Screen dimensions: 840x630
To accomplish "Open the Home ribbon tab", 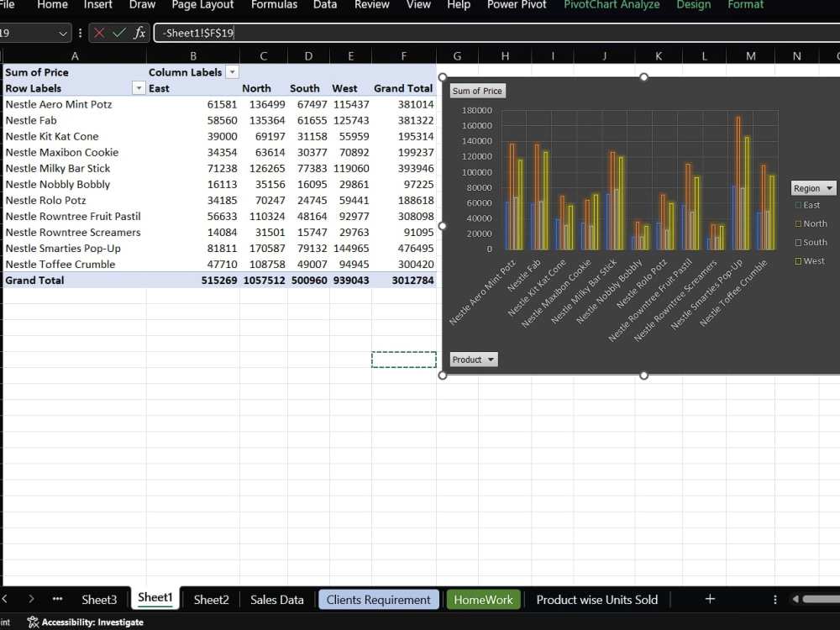I will pos(52,5).
